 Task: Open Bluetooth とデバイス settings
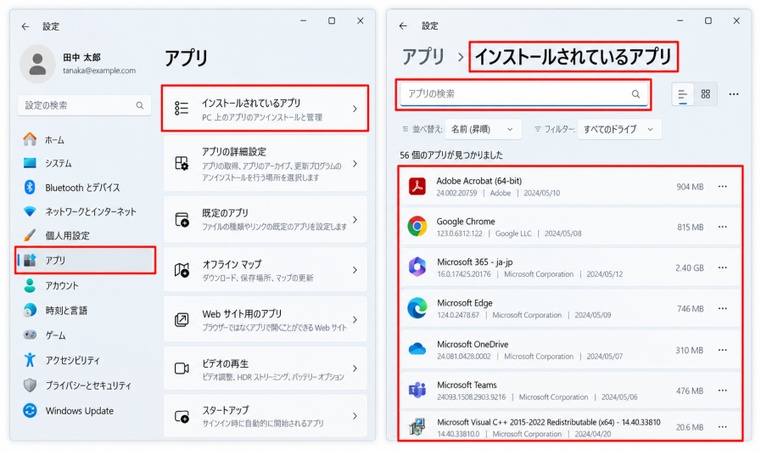point(85,187)
